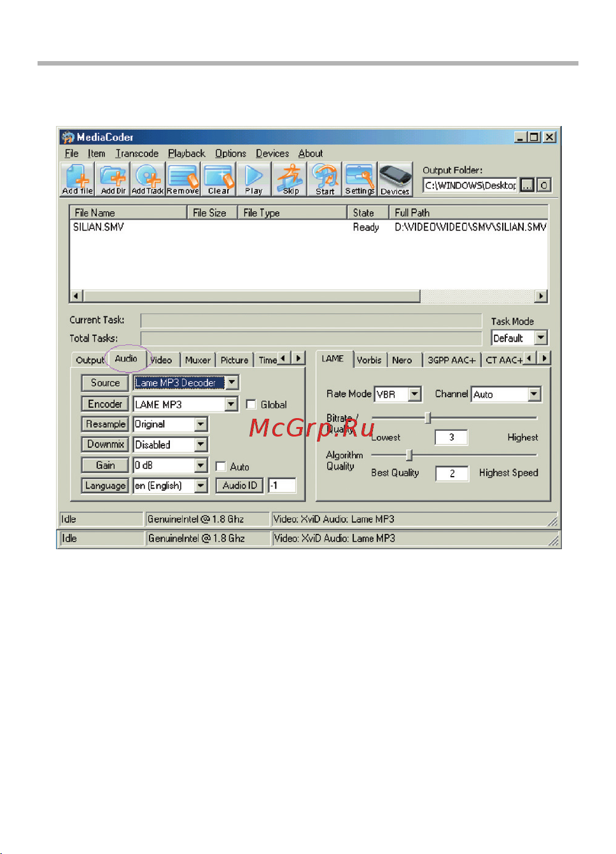616x854 pixels.
Task: Click the Add Track toolbar icon
Action: [148, 179]
